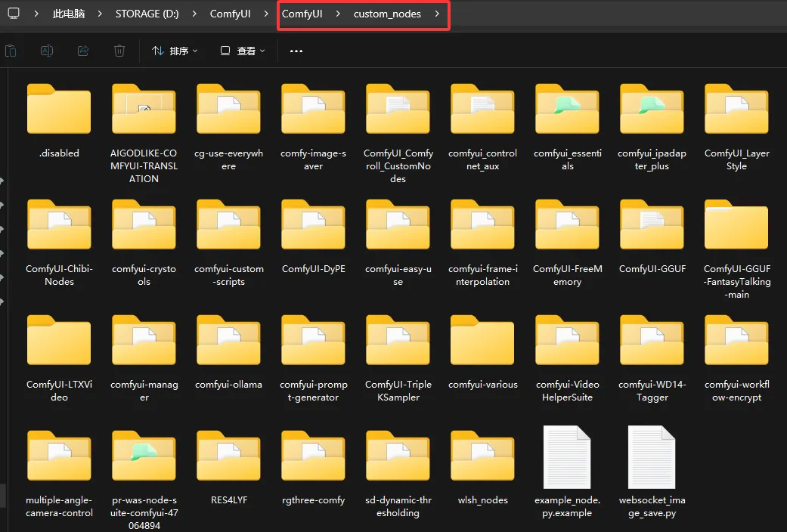Expand chevron after STORAGE (D:) breadcrumb
The image size is (787, 532).
click(194, 14)
